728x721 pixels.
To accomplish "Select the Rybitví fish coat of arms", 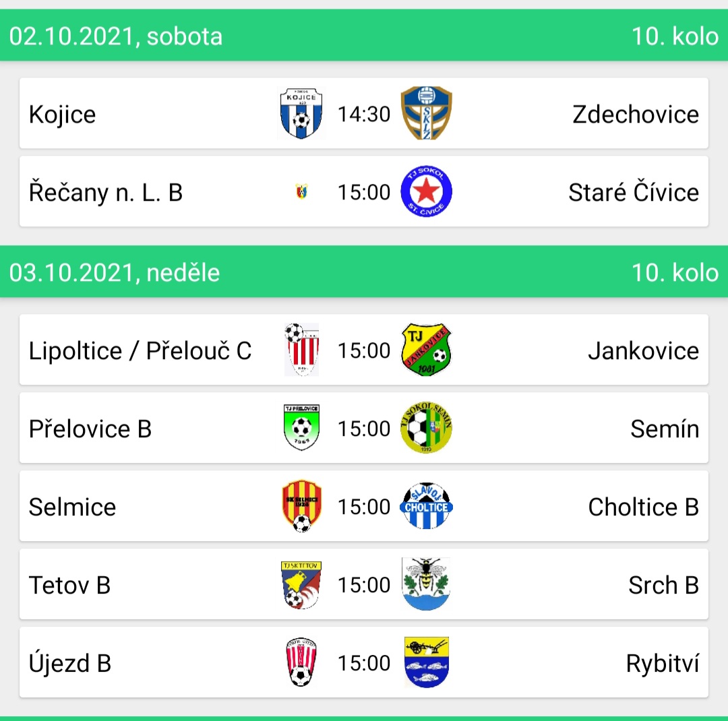I will [426, 662].
